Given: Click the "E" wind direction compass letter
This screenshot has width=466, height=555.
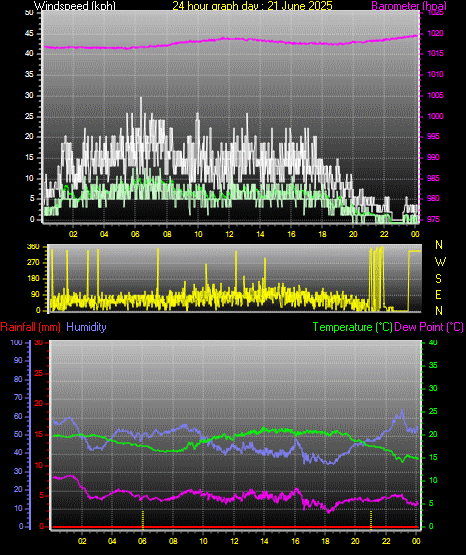Looking at the screenshot, I should click(x=438, y=294).
